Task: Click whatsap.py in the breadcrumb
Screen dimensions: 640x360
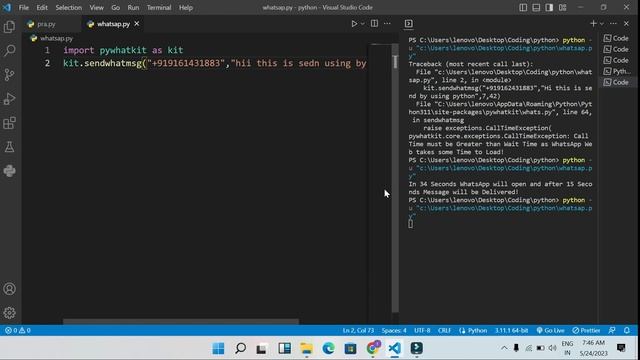Action: 56,38
